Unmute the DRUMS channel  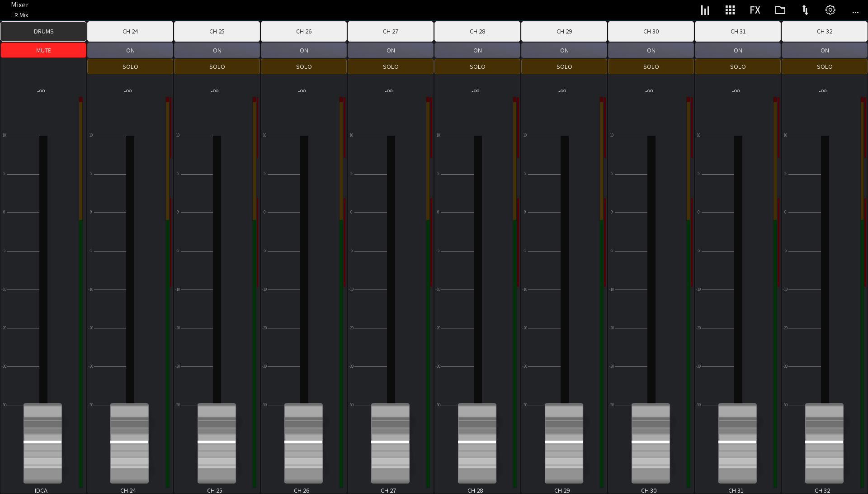click(43, 50)
